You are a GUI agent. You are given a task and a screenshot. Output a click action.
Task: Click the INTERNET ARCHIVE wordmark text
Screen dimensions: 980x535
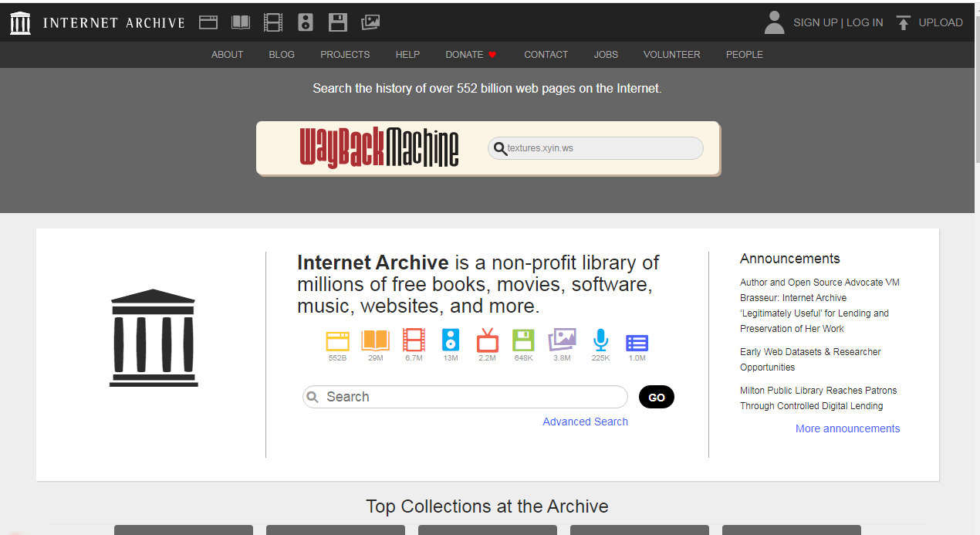click(x=114, y=22)
